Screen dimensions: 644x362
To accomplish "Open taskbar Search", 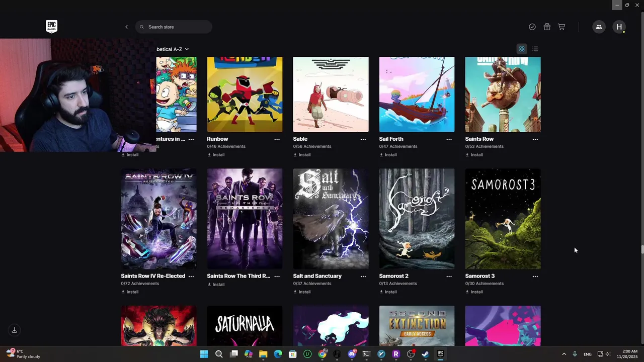I will pyautogui.click(x=219, y=354).
